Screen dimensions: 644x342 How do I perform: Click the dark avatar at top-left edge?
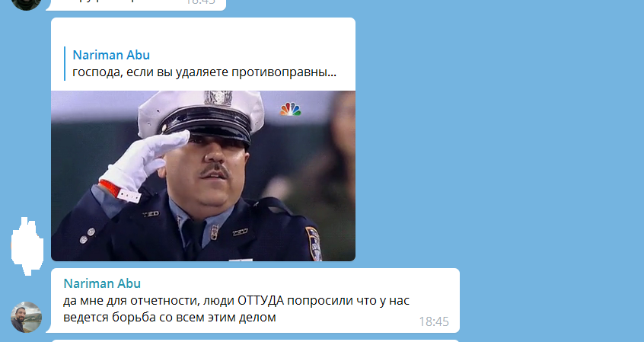tap(26, 4)
